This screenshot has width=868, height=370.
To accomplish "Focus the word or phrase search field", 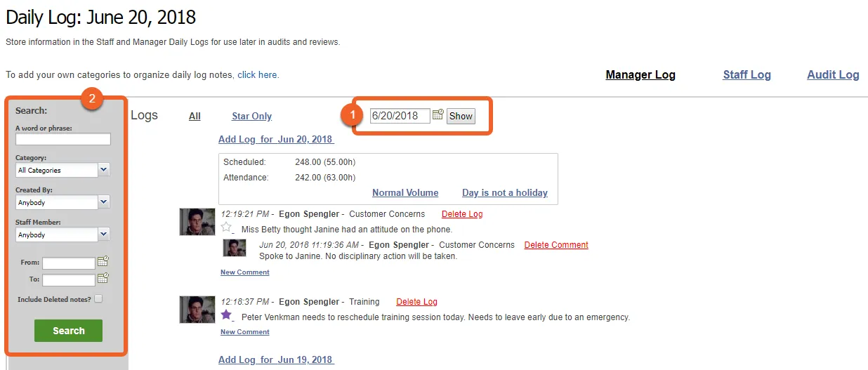I will [63, 139].
